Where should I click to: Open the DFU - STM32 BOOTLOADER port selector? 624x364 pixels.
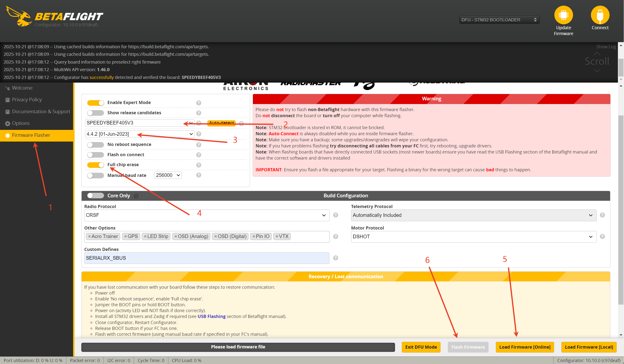click(x=499, y=20)
